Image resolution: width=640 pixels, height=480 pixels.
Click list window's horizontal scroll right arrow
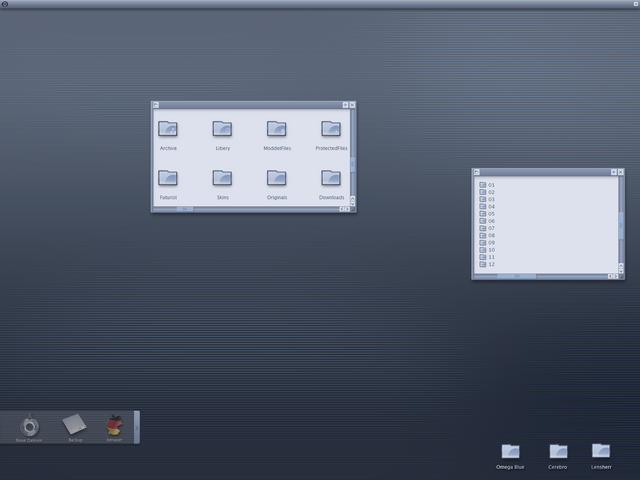click(616, 276)
